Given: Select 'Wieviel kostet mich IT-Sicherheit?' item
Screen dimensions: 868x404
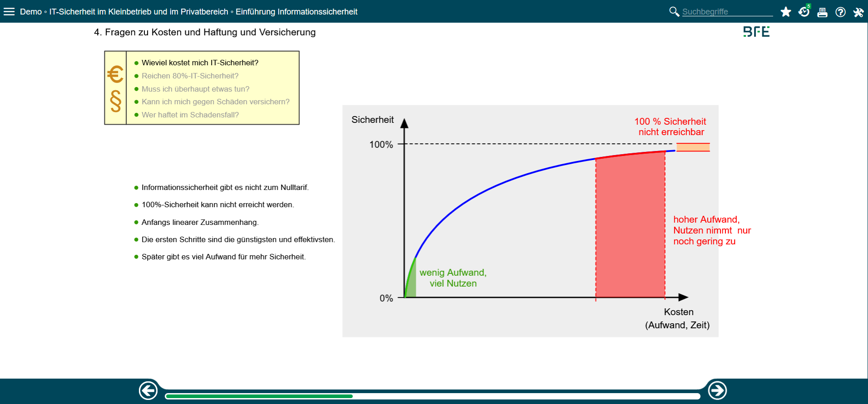Looking at the screenshot, I should click(x=200, y=63).
